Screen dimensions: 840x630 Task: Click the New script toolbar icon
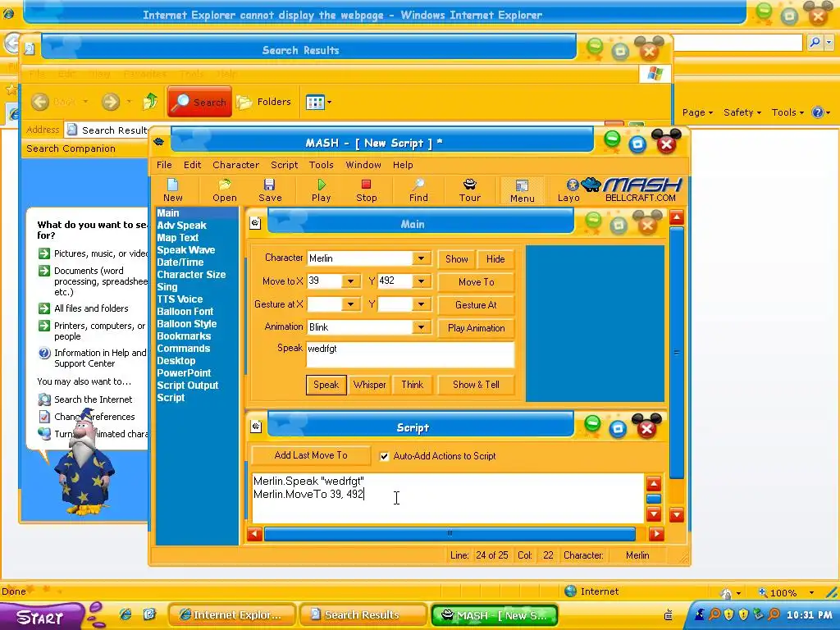(173, 190)
